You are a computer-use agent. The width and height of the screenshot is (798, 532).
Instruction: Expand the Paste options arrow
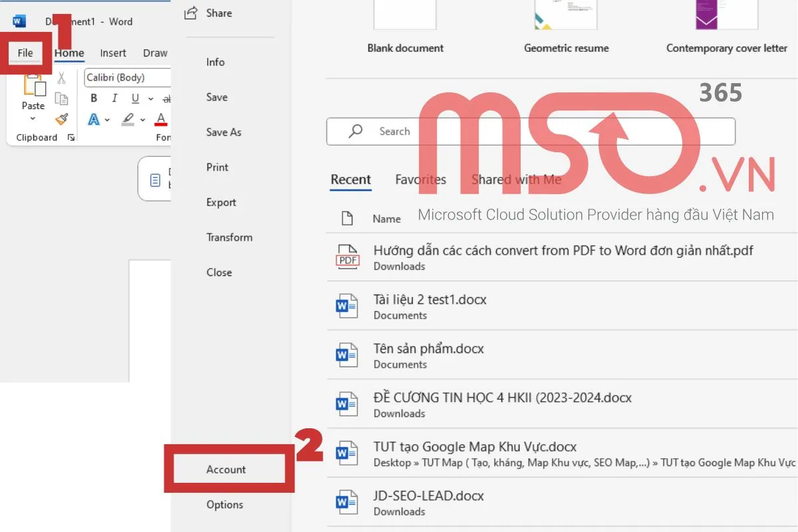pos(33,118)
